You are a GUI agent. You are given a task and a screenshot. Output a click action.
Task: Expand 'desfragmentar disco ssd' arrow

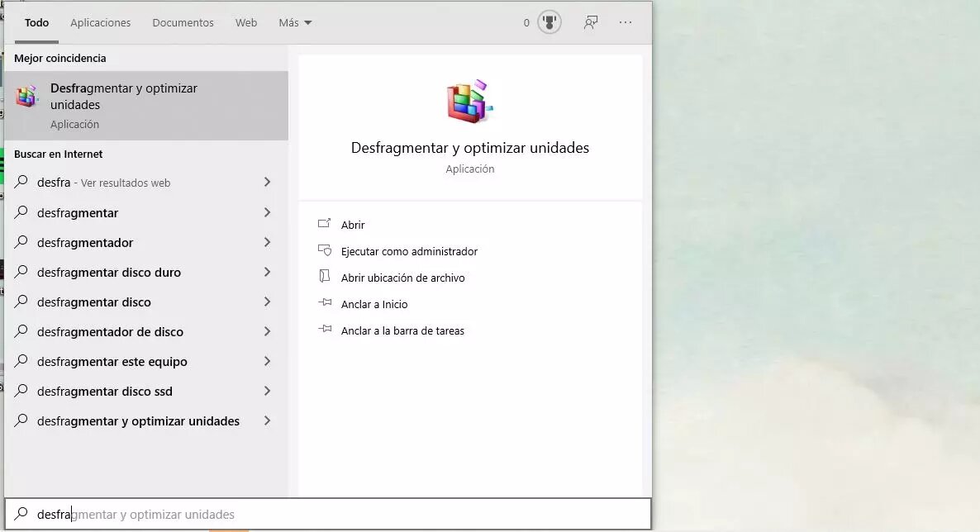(x=267, y=391)
